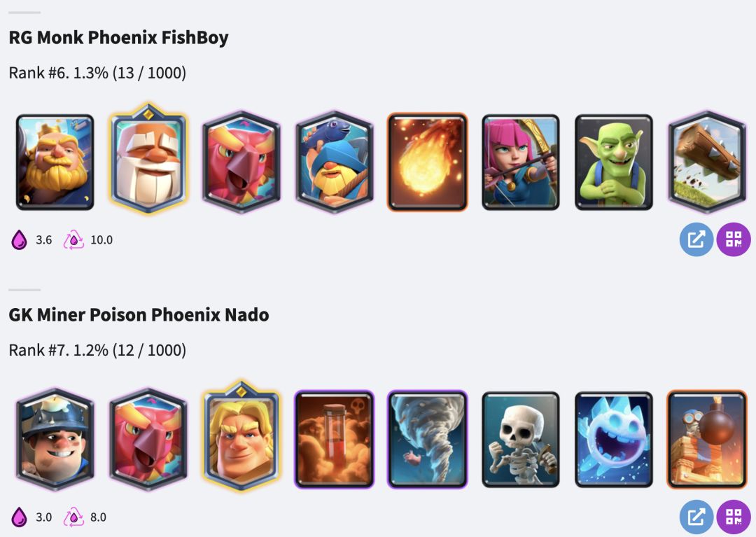The height and width of the screenshot is (537, 756).
Task: Open GK Miner deck external link icon
Action: [x=696, y=517]
